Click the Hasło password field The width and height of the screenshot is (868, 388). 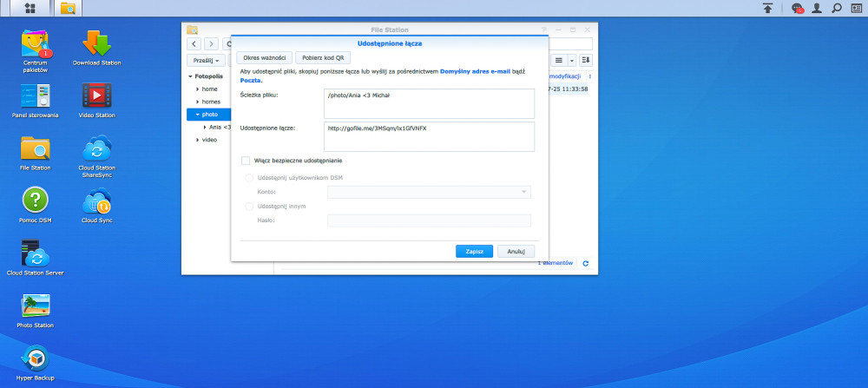[429, 220]
